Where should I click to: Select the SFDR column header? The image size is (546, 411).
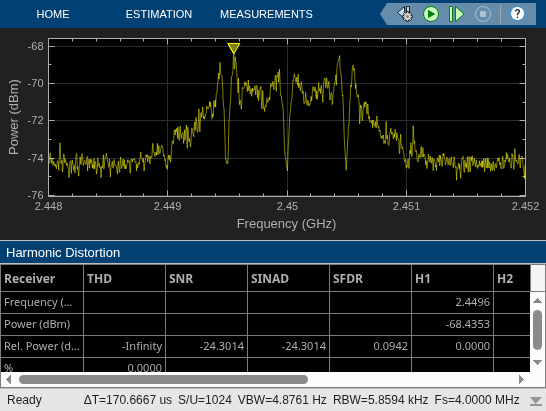[x=370, y=278]
